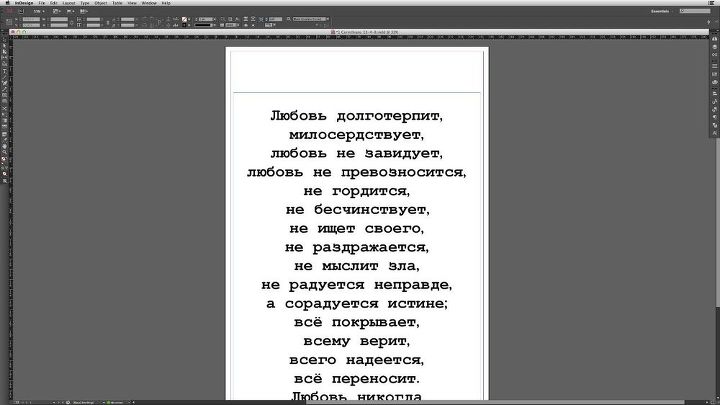Screen dimensions: 720x405
Task: Open the Essentials workspace dropdown
Action: pyautogui.click(x=661, y=10)
